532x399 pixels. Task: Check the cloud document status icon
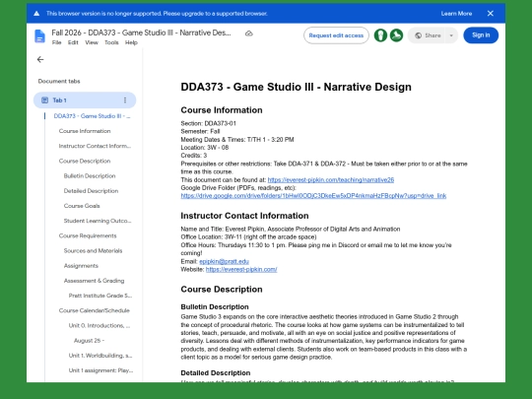click(x=249, y=33)
